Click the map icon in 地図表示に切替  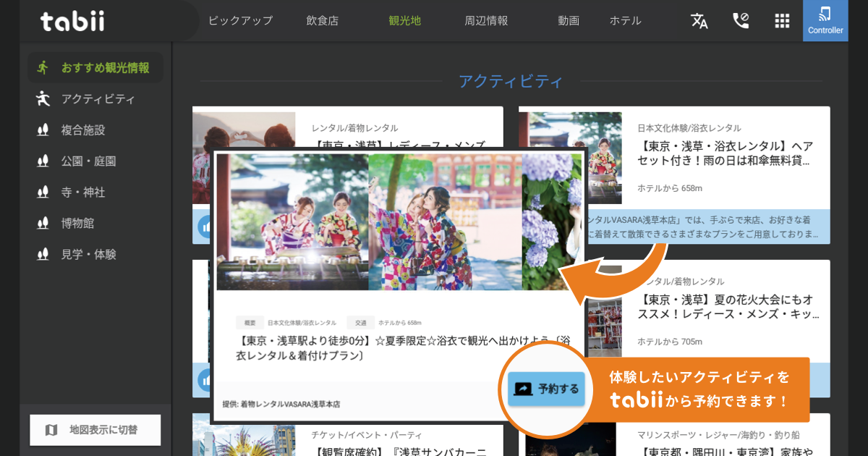click(x=51, y=430)
